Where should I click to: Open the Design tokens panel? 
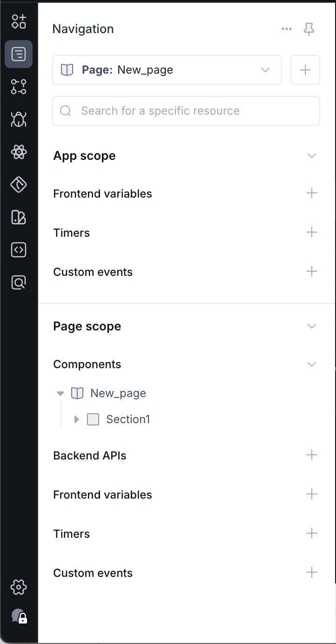click(x=19, y=185)
